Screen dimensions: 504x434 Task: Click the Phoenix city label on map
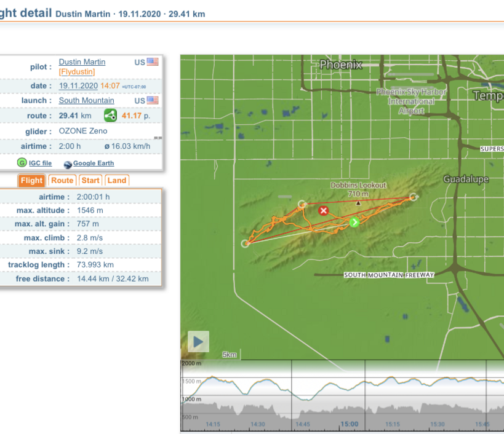point(341,65)
